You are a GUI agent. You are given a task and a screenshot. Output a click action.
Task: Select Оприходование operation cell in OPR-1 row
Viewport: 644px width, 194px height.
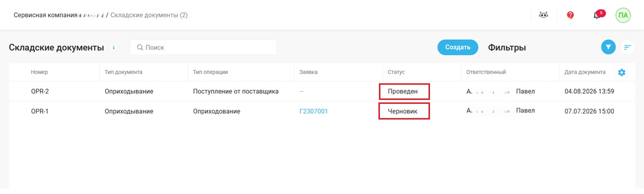tap(216, 111)
